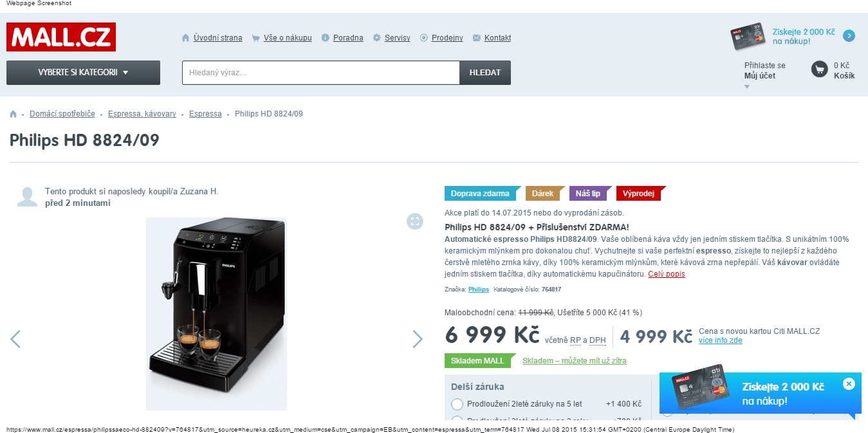The height and width of the screenshot is (433, 868).
Task: Open Vše o nákupu menu link
Action: pyautogui.click(x=288, y=38)
